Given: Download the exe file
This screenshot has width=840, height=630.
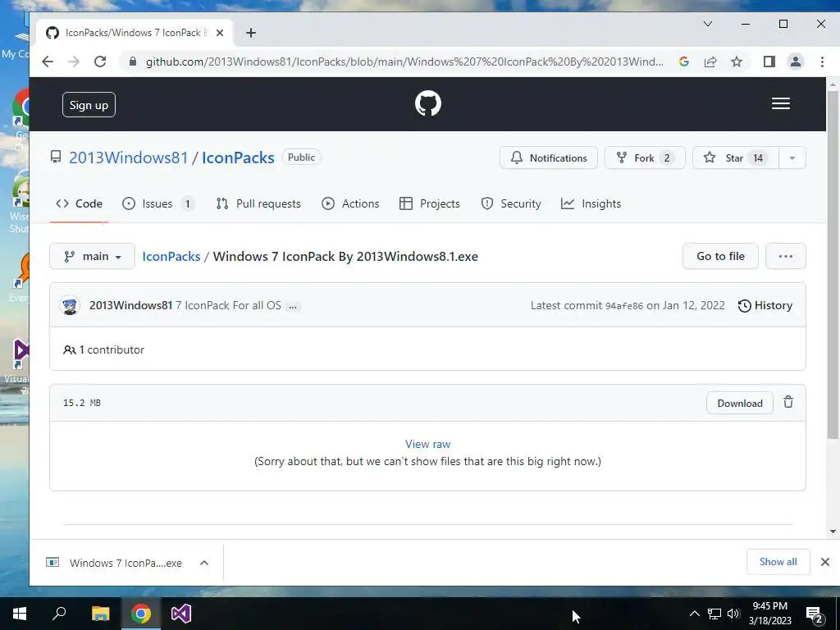Looking at the screenshot, I should click(739, 403).
